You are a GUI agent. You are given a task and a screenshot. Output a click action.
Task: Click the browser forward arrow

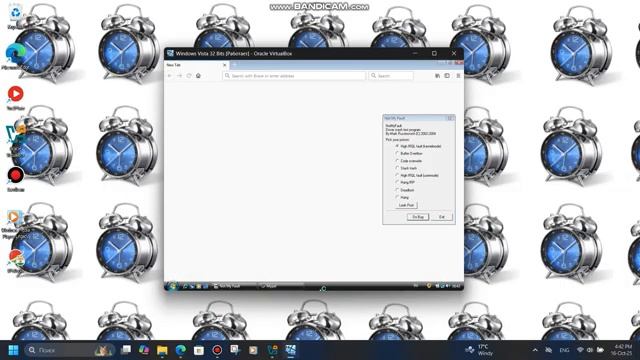click(x=179, y=76)
